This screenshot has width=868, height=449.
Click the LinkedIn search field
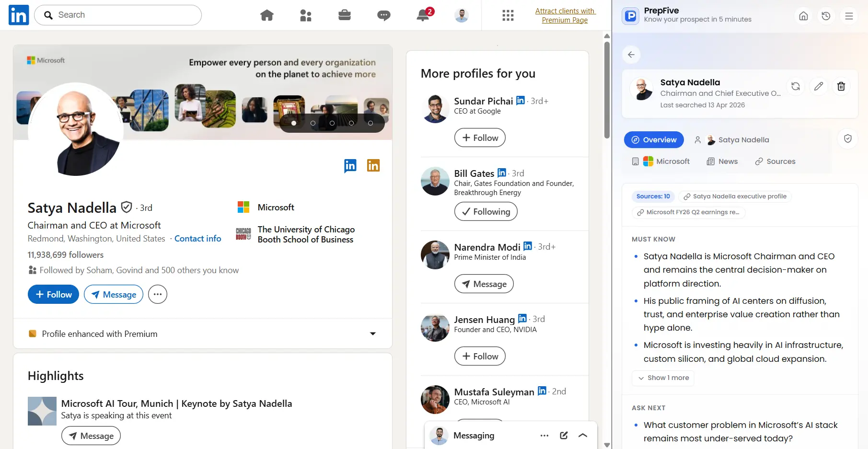[118, 15]
